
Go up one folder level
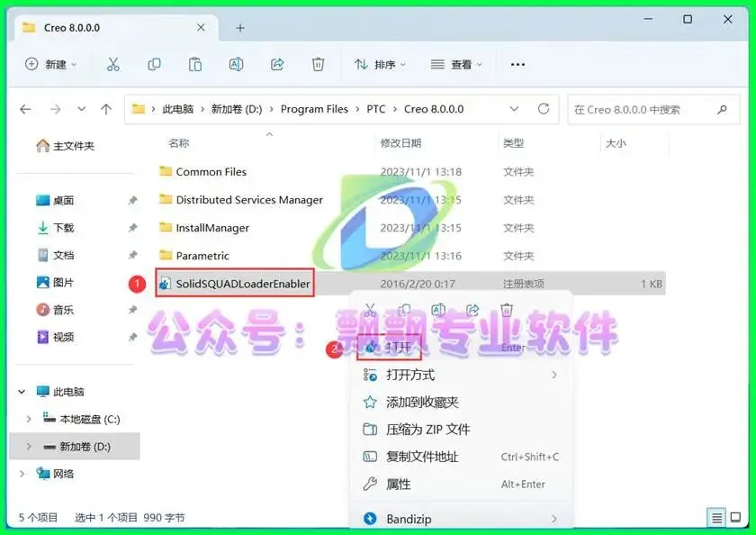[x=106, y=110]
